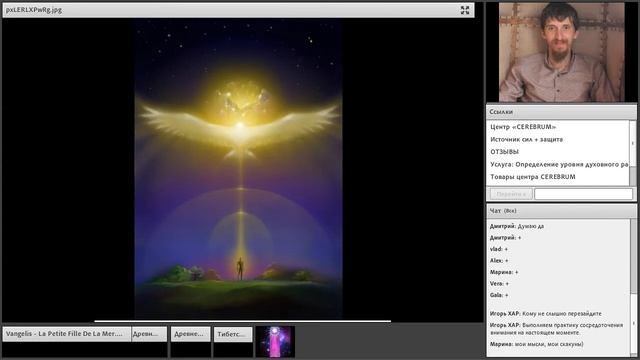
Task: Expand image viewer to fullscreen
Action: tap(464, 10)
